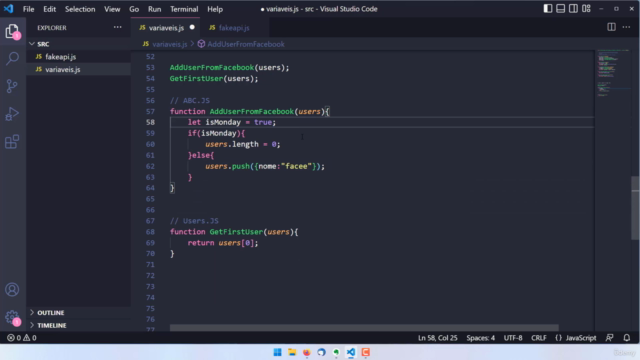Screen dimensions: 640x360
Task: Change language mode via JavaScript status item
Action: pyautogui.click(x=581, y=338)
